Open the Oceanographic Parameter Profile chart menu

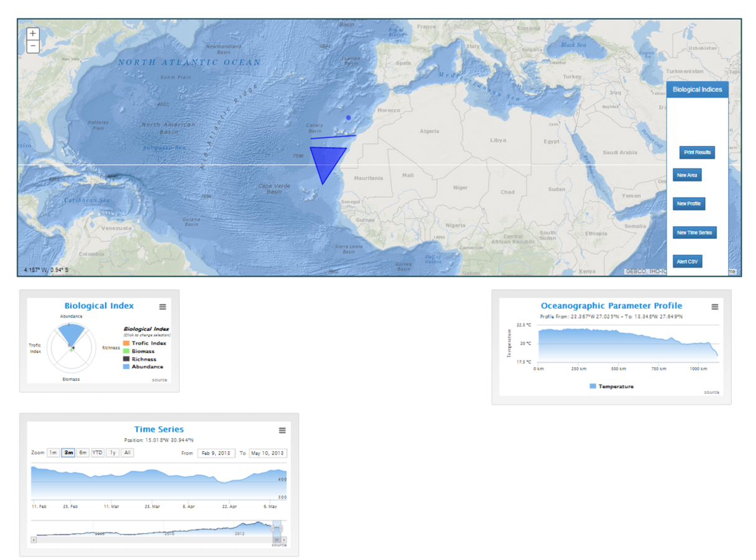pyautogui.click(x=715, y=307)
